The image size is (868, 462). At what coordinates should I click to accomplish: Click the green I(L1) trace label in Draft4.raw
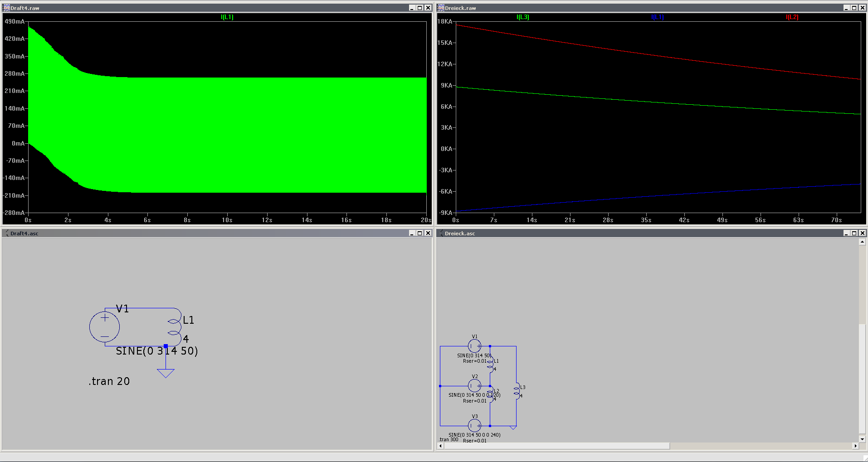[227, 17]
